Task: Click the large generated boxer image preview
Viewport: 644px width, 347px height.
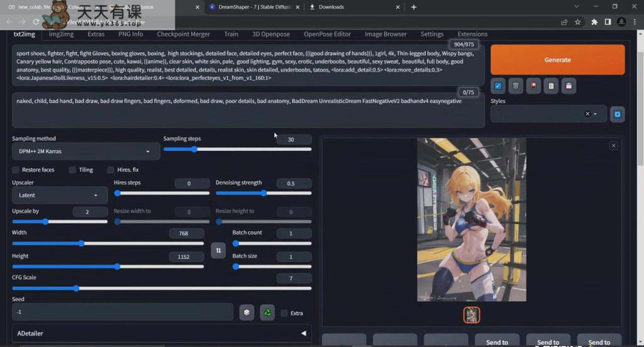Action: [472, 219]
